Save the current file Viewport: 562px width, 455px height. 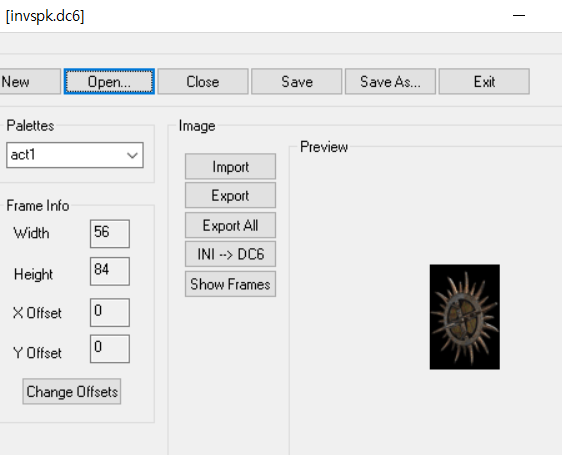[x=297, y=81]
